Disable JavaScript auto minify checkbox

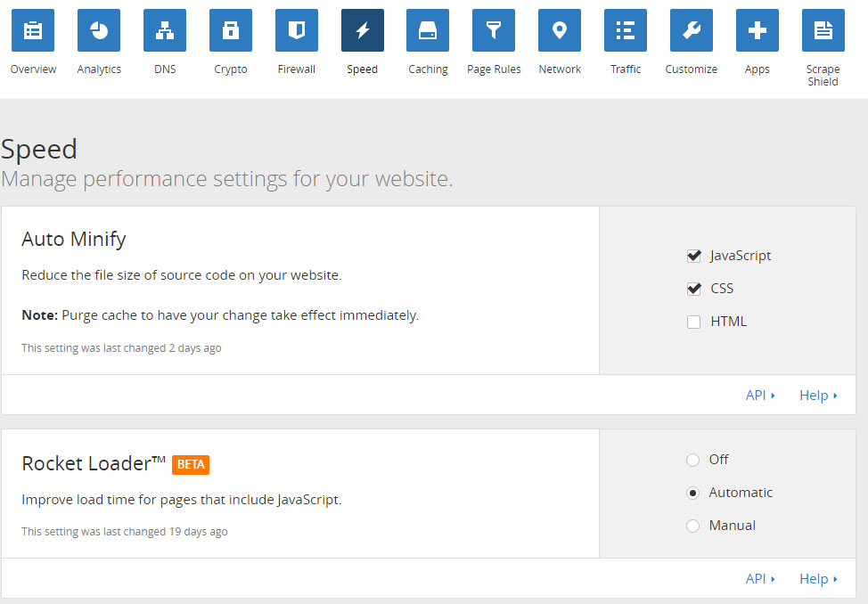(x=694, y=256)
